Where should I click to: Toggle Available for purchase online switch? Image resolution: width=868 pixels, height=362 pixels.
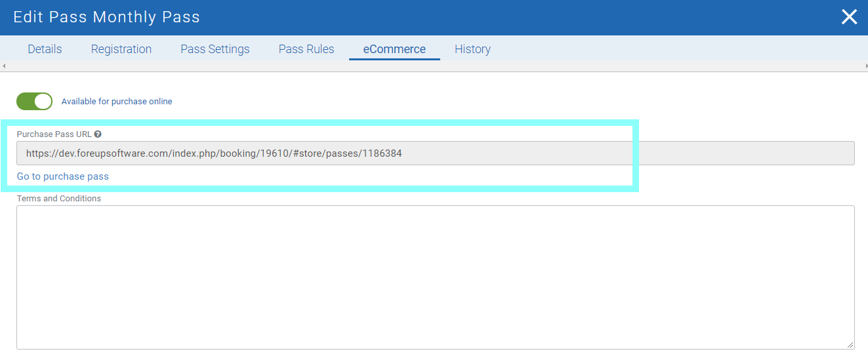34,101
